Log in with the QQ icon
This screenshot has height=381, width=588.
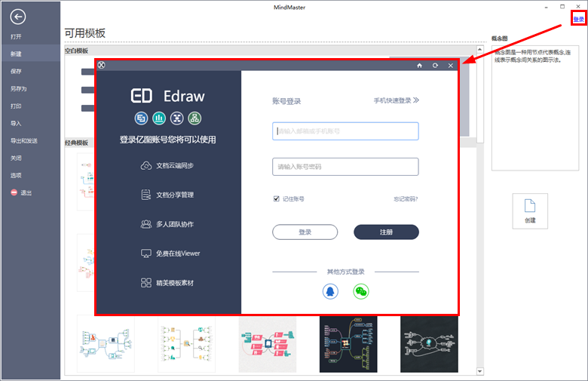tap(330, 291)
